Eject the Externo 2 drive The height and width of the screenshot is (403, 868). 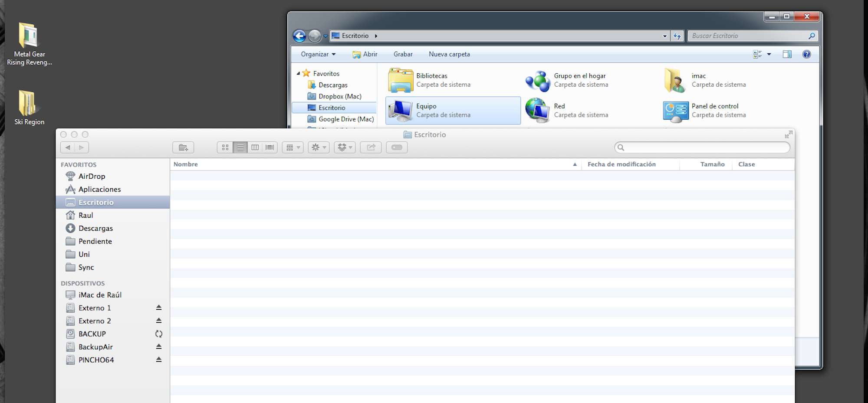click(x=159, y=321)
